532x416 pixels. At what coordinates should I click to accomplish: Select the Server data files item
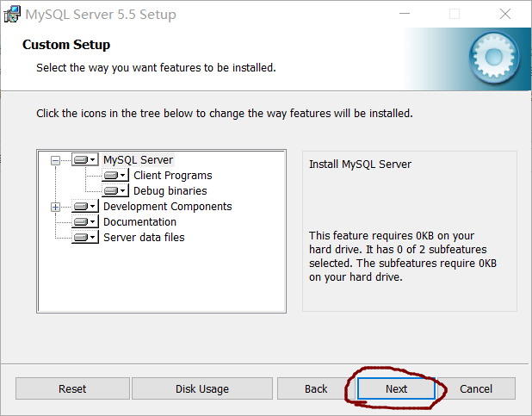pyautogui.click(x=144, y=238)
